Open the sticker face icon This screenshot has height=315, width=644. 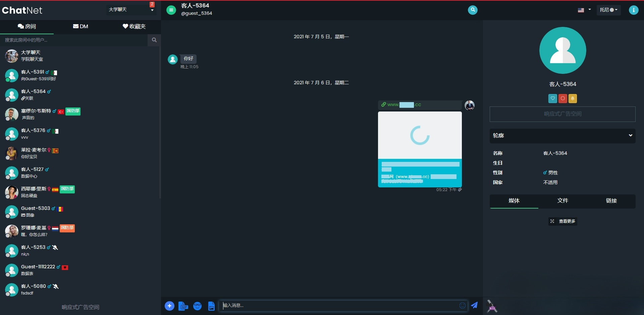tap(197, 306)
